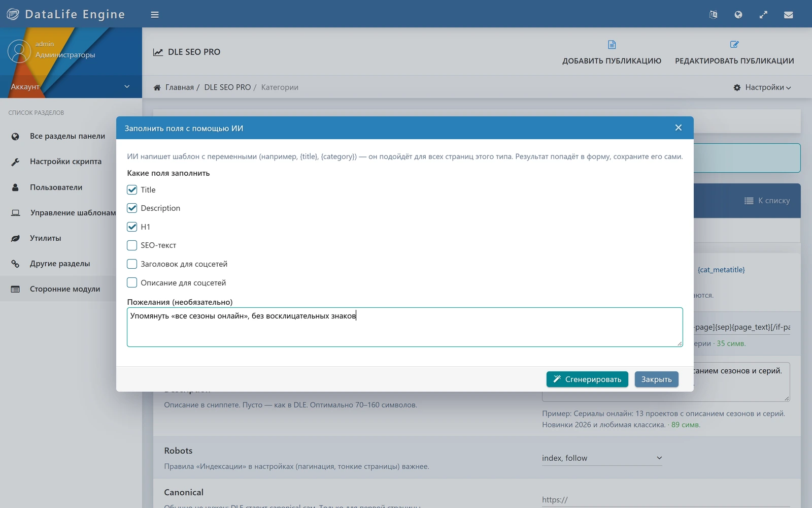Open Добавить публикацию menu item

tap(612, 52)
